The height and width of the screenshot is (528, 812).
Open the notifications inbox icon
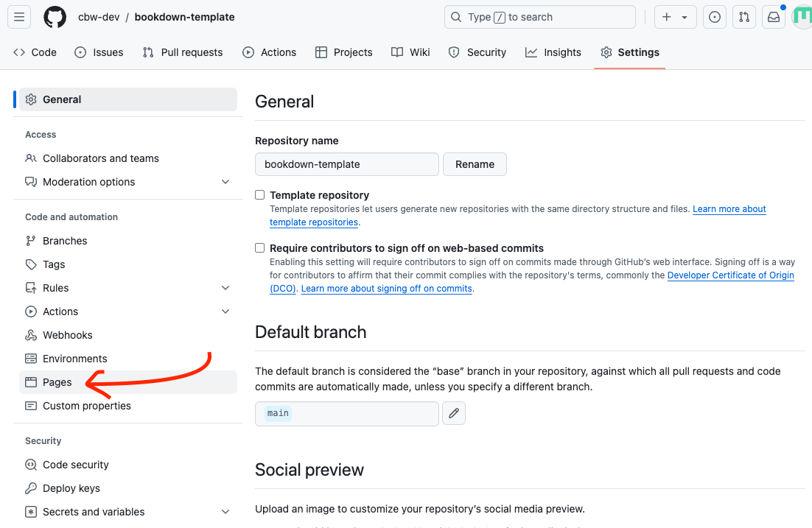(773, 17)
